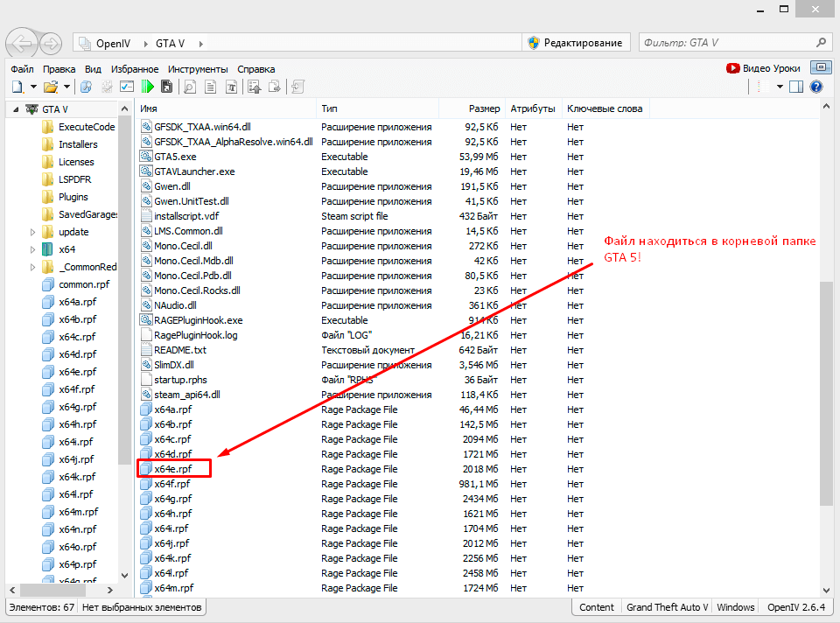Click the list with up-arrow export icon
Image resolution: width=840 pixels, height=623 pixels.
255,87
